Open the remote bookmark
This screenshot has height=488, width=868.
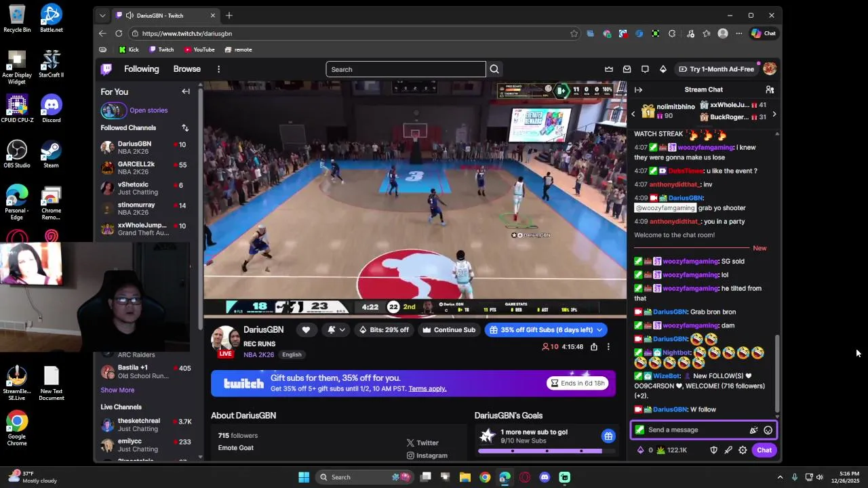pyautogui.click(x=238, y=49)
